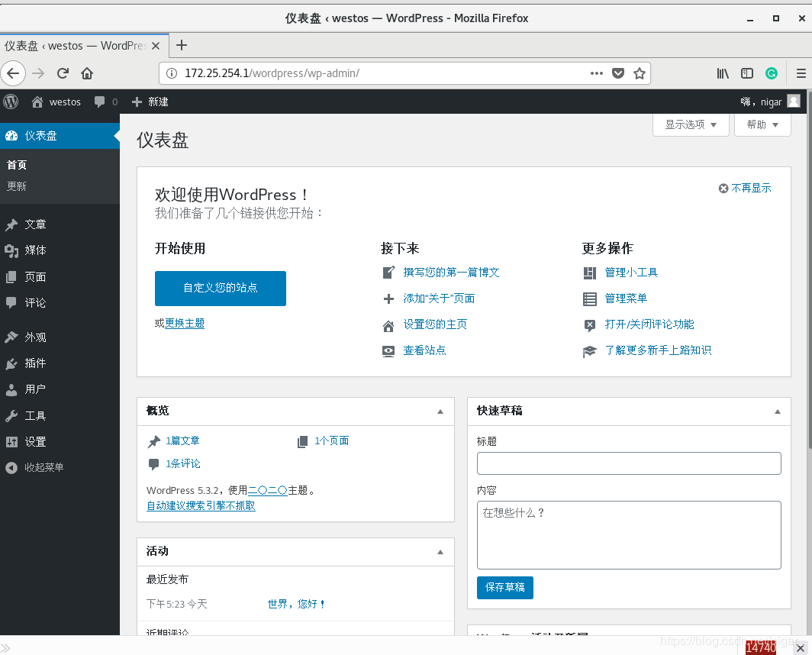Viewport: 812px width, 655px height.
Task: Save the page to Pocket
Action: 618,73
